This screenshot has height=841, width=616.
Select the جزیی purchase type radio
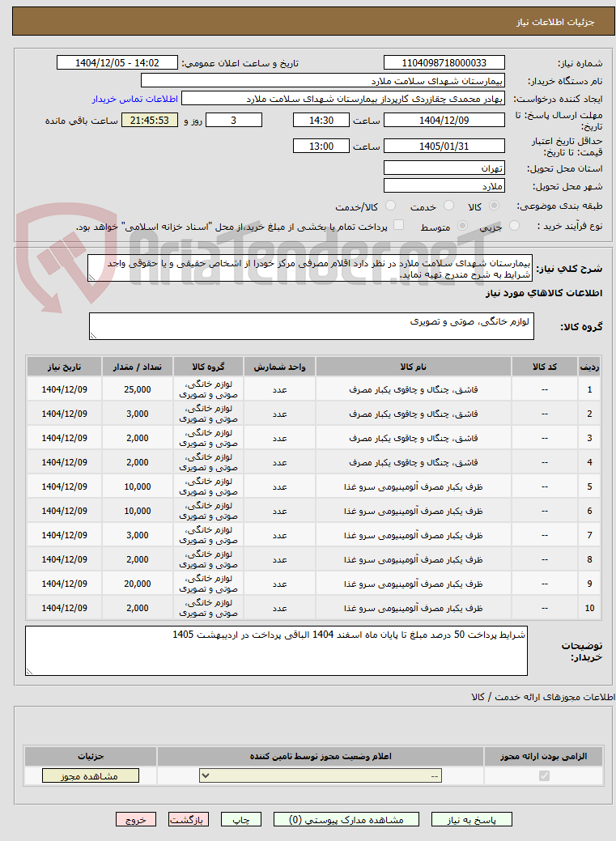[514, 227]
